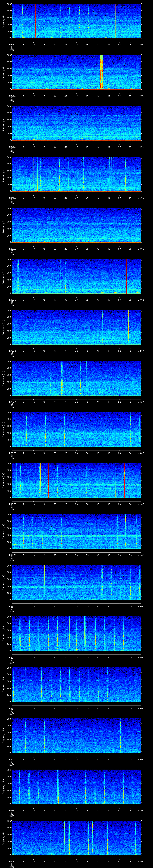Screen dimensions: 153x868
Task: Click the 11:40:00 time axis label
Action: coord(12,504)
